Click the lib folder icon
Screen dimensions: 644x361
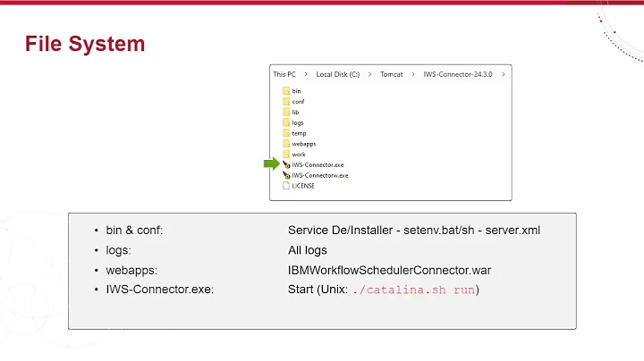[286, 112]
